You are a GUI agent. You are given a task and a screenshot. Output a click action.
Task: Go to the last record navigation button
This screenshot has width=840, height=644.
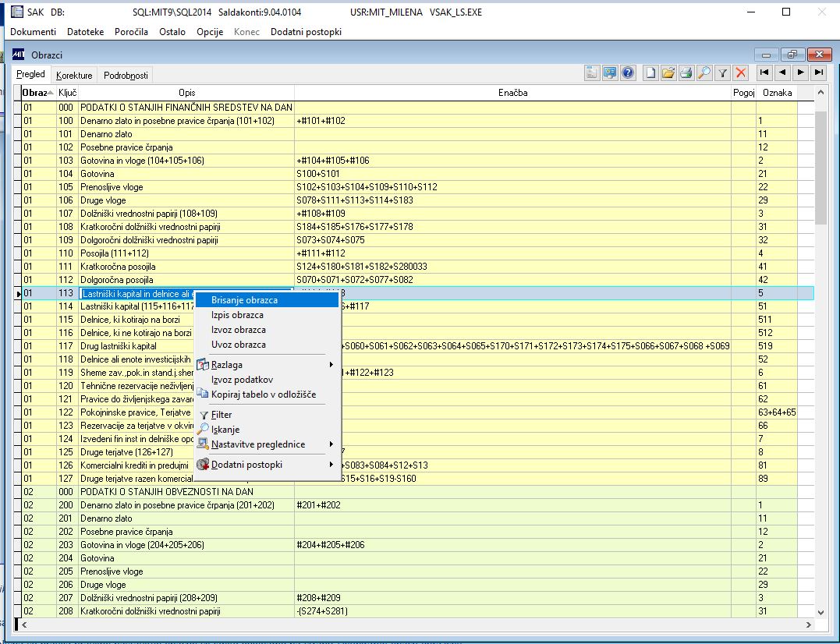click(x=817, y=73)
